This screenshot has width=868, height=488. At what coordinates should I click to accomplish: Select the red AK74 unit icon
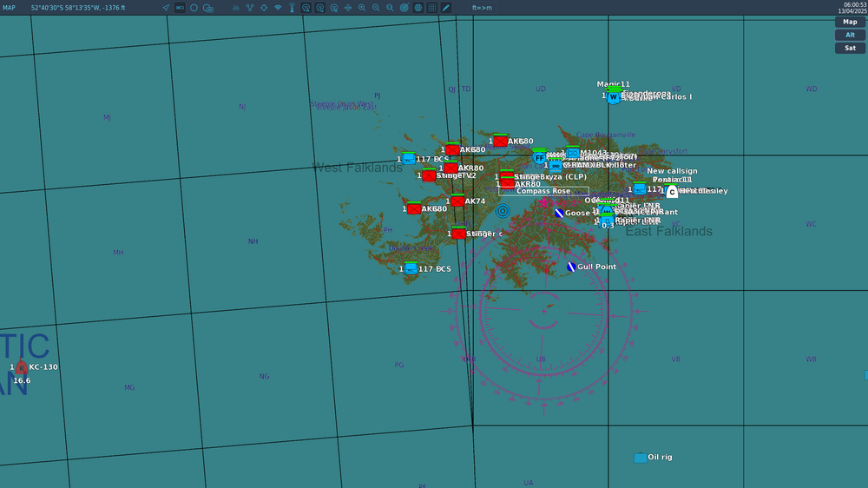[457, 201]
